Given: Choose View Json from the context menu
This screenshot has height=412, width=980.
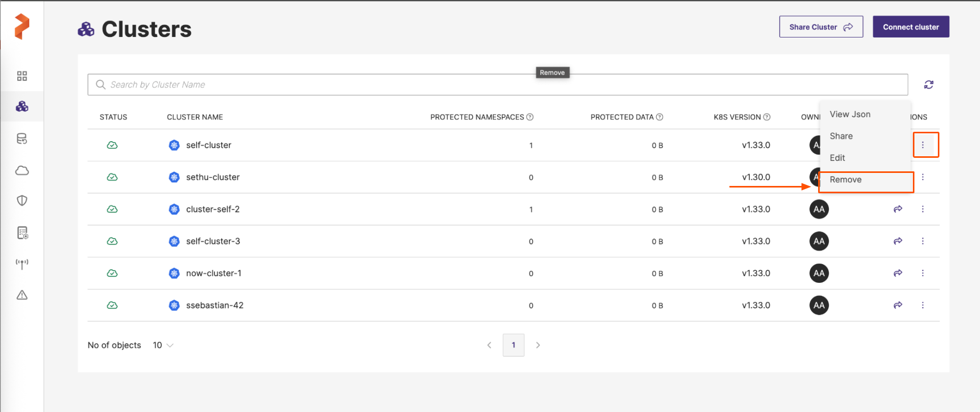Looking at the screenshot, I should 850,115.
